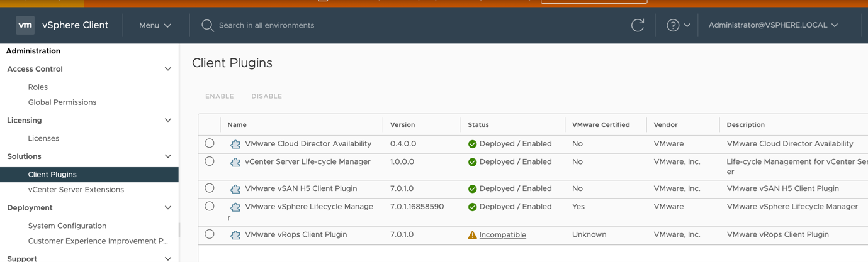Image resolution: width=868 pixels, height=262 pixels.
Task: Click the Name column header
Action: (x=237, y=125)
